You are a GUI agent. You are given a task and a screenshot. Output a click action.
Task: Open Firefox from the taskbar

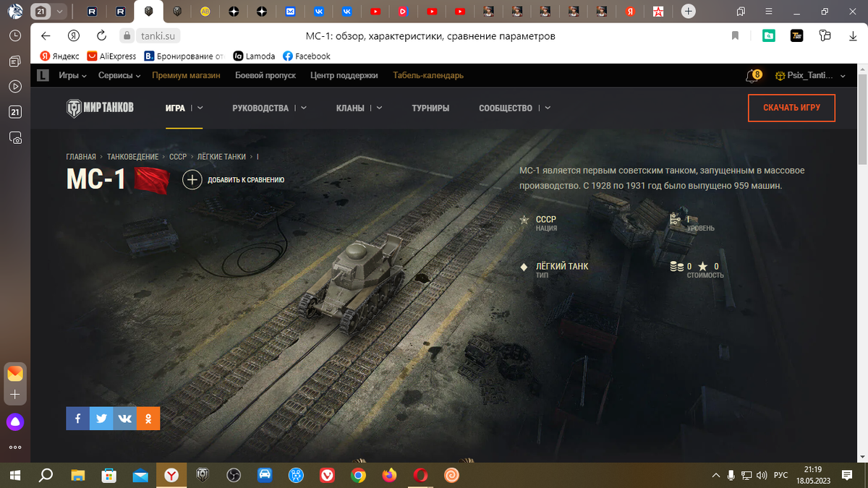click(389, 475)
